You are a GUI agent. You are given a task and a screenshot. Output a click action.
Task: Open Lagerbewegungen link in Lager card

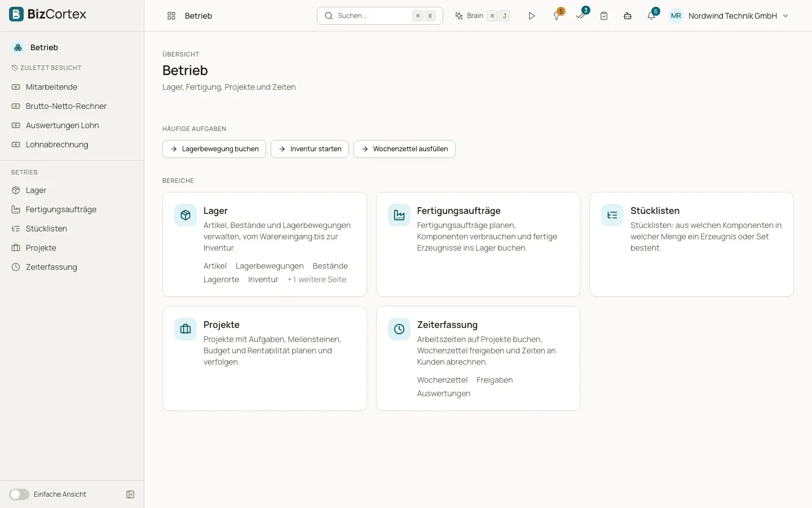point(270,266)
